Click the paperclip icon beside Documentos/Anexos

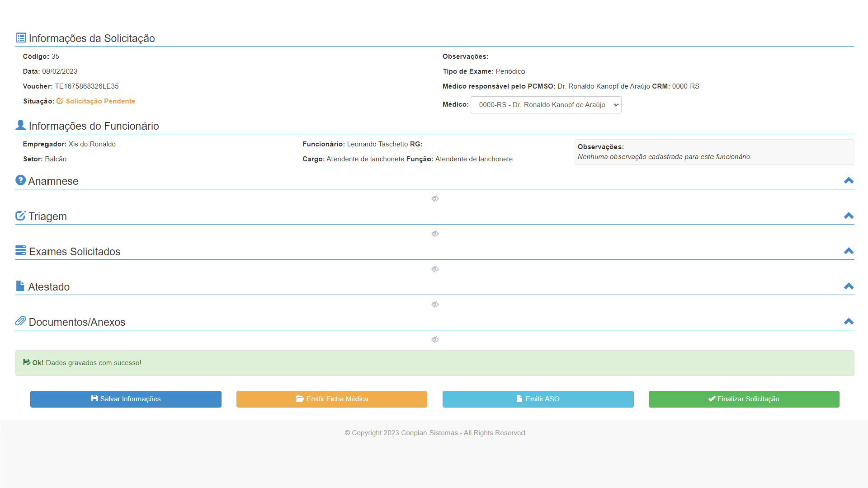(x=20, y=321)
